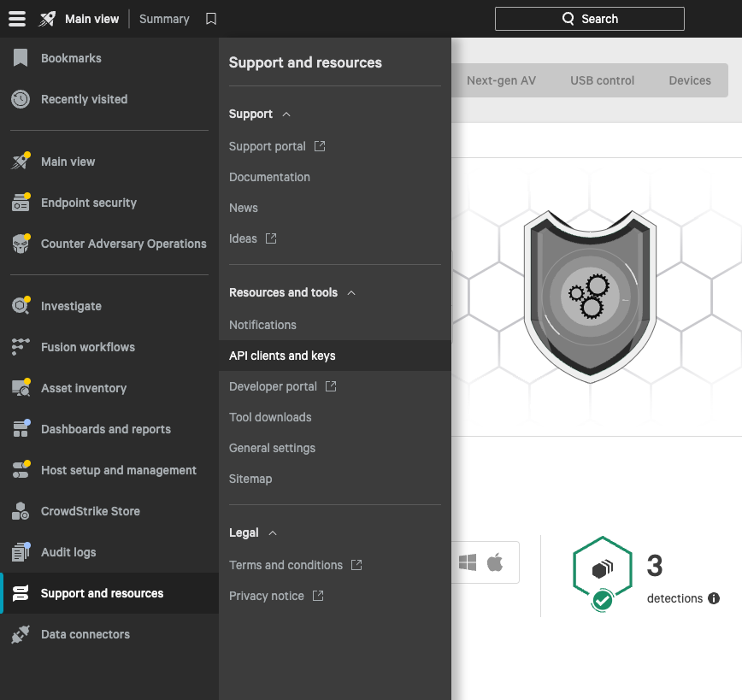Collapse Resources and tools section

pyautogui.click(x=351, y=293)
